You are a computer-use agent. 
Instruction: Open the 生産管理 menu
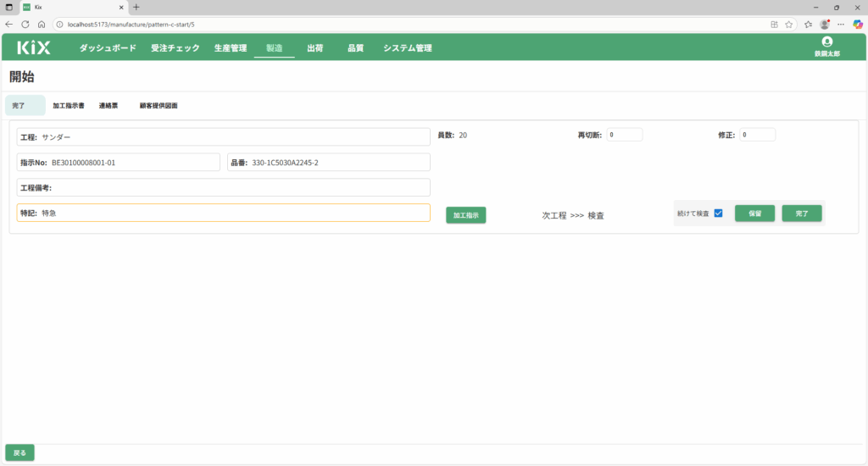click(x=230, y=48)
